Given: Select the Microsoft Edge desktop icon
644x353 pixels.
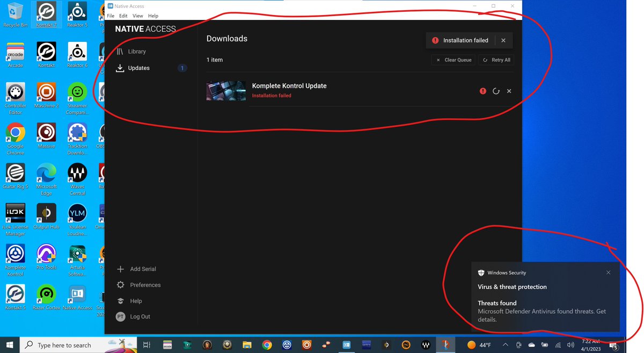Looking at the screenshot, I should tap(46, 179).
